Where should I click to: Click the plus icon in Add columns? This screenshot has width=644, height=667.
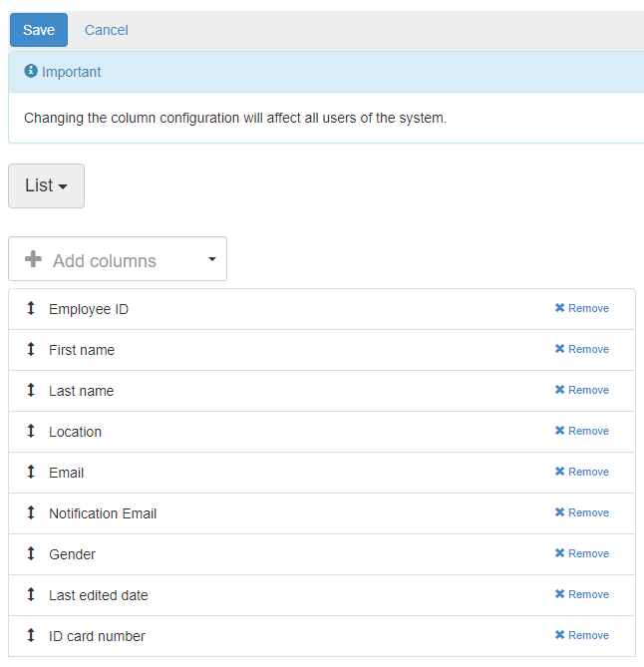(33, 259)
